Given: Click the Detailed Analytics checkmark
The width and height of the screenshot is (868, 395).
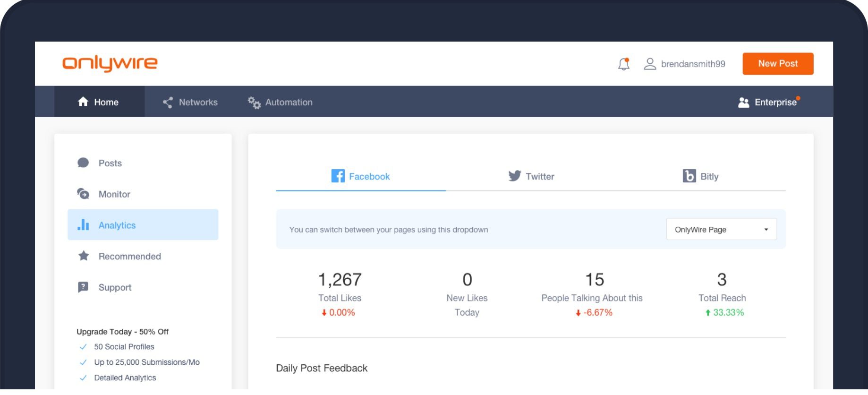Looking at the screenshot, I should click(83, 378).
